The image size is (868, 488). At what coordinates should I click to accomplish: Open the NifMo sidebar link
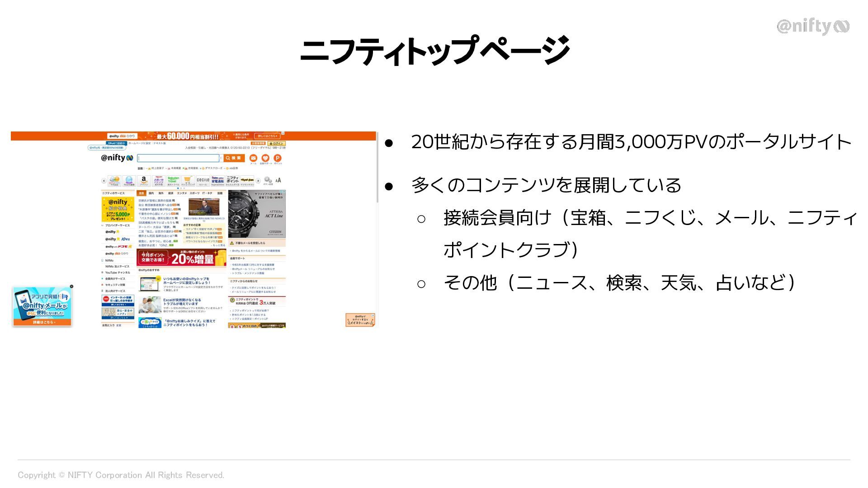[x=109, y=260]
